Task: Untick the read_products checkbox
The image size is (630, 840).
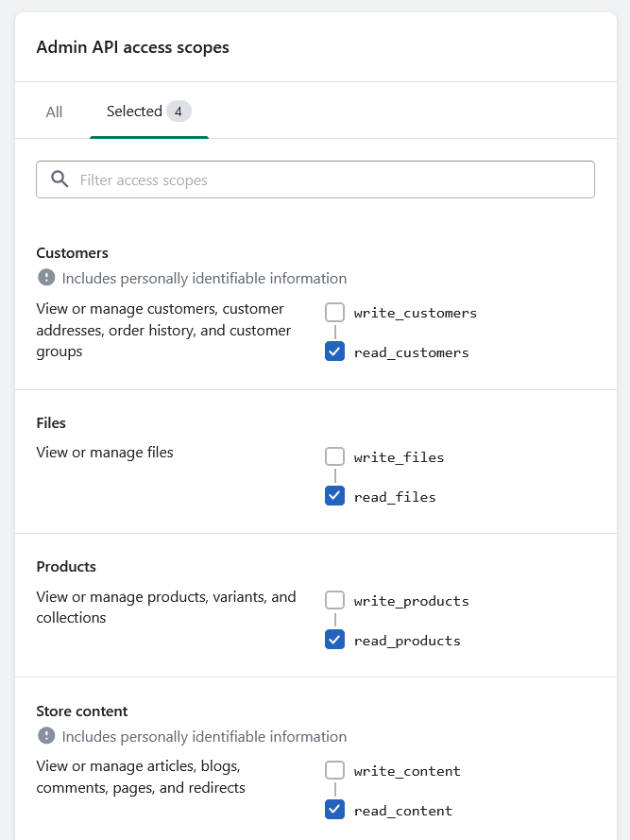Action: 334,641
